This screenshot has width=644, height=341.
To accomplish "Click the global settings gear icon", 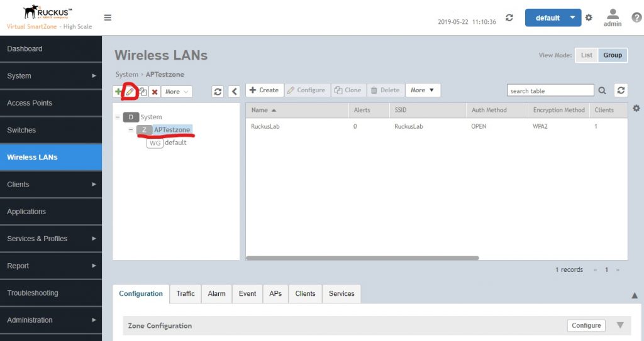I will (x=589, y=18).
